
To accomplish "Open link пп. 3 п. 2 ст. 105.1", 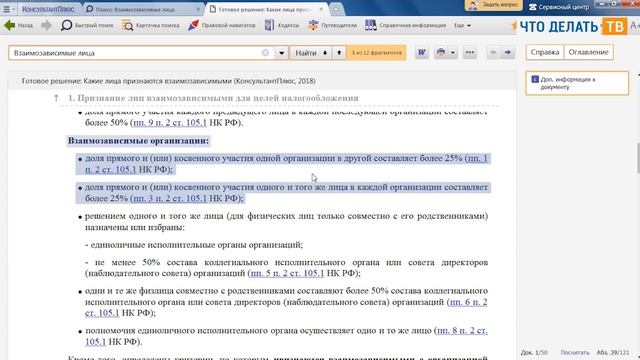I will 170,198.
